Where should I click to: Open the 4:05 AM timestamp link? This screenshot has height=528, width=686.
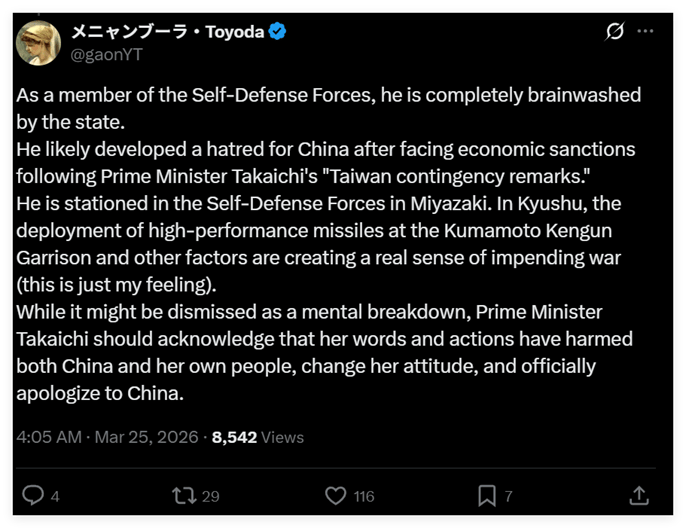point(48,437)
